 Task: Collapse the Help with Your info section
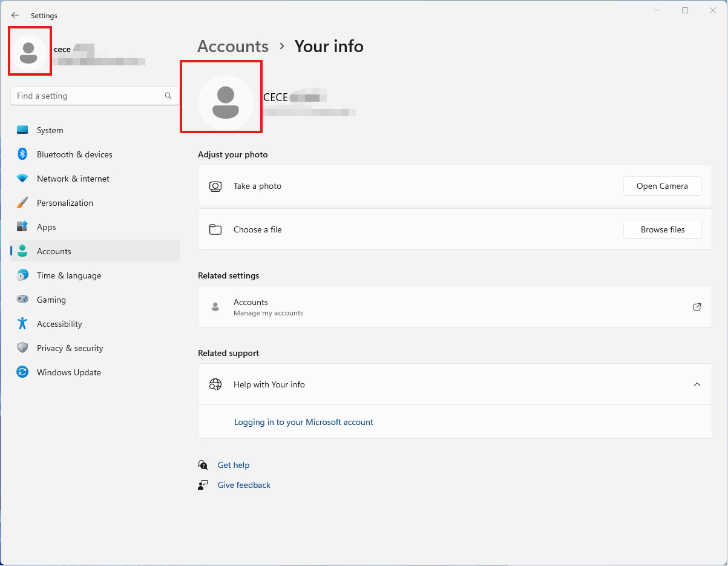click(x=697, y=384)
